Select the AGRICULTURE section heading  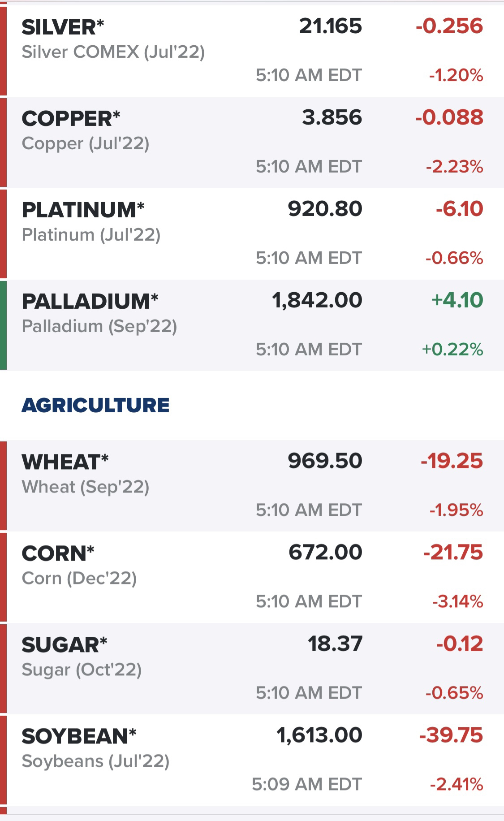[x=95, y=405]
